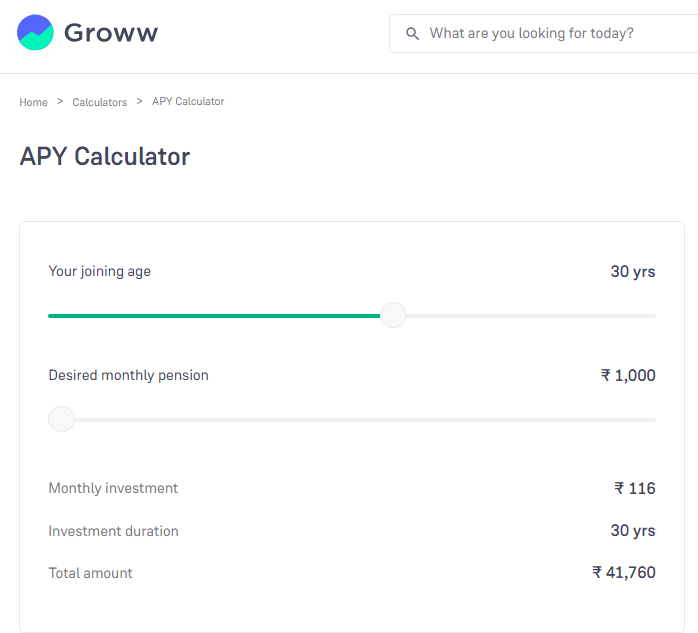Click the pension amount '₹ 1,000'
Image resolution: width=698 pixels, height=633 pixels.
[x=628, y=375]
